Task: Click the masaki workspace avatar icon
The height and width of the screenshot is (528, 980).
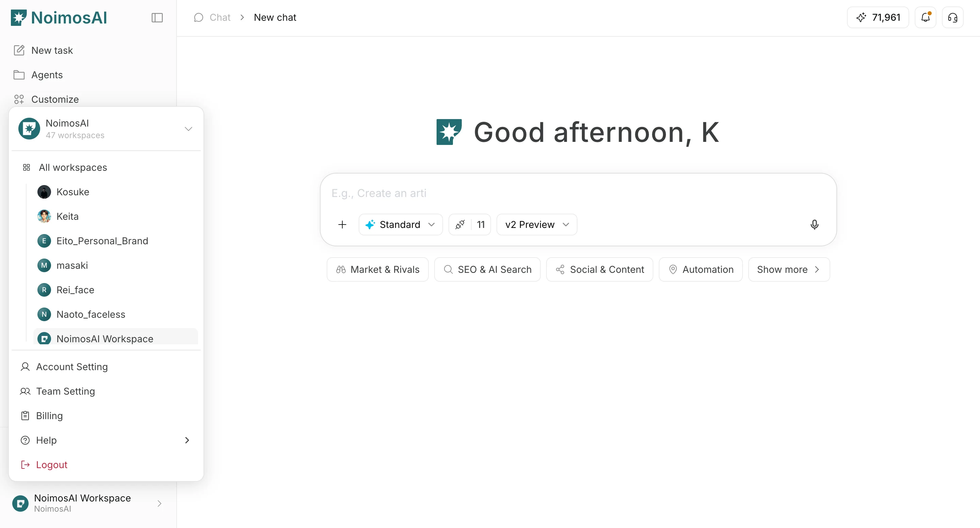Action: [44, 265]
